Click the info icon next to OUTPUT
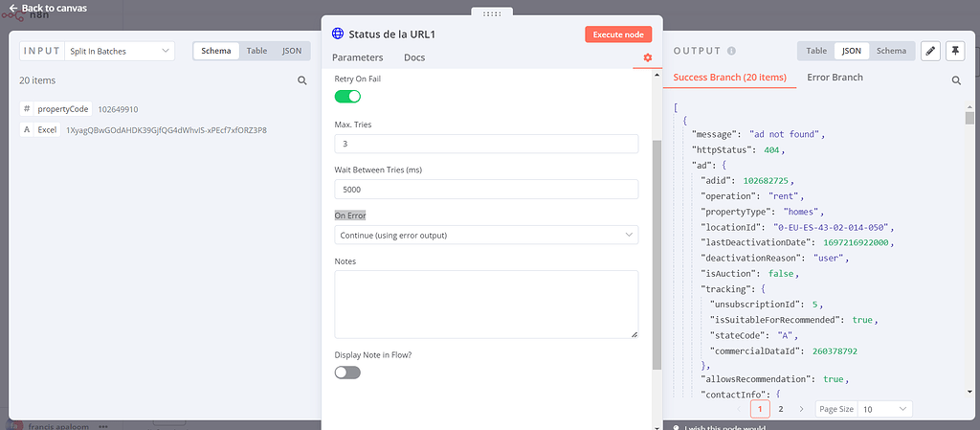Image resolution: width=980 pixels, height=430 pixels. coord(731,51)
